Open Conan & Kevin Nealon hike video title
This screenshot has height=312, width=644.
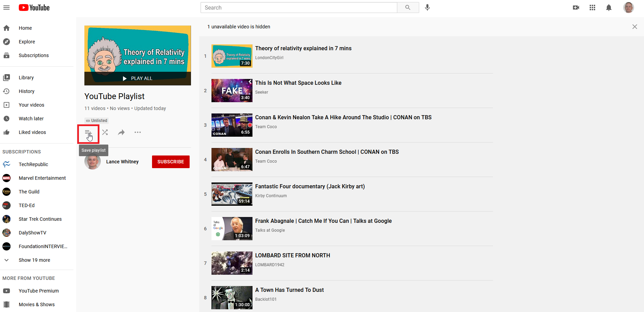pyautogui.click(x=343, y=117)
